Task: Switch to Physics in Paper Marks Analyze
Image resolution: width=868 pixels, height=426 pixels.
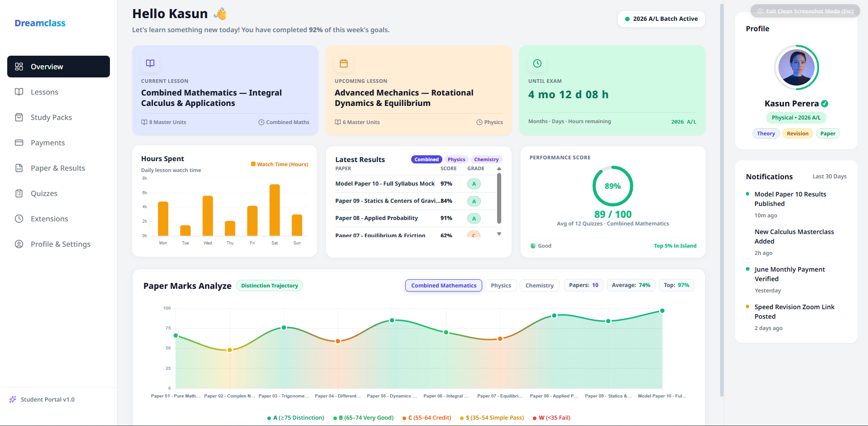Action: 501,286
